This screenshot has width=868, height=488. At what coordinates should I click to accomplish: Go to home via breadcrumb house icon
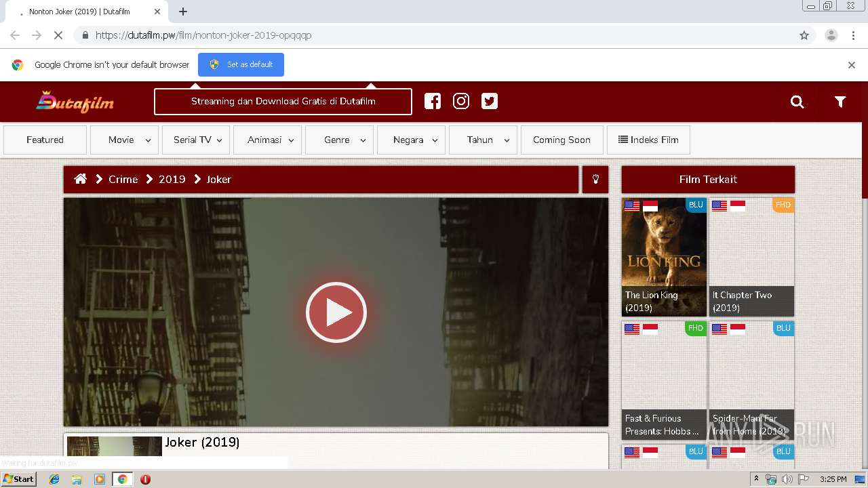click(81, 179)
